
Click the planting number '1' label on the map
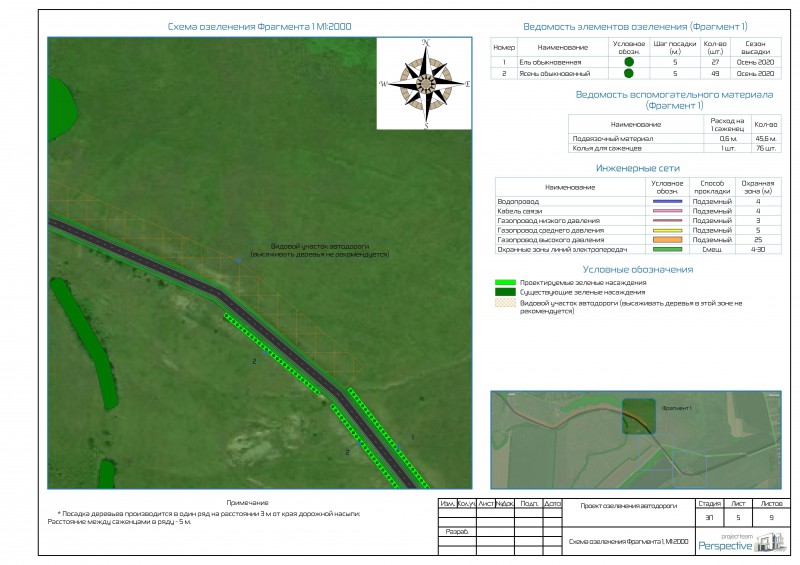coord(413,437)
